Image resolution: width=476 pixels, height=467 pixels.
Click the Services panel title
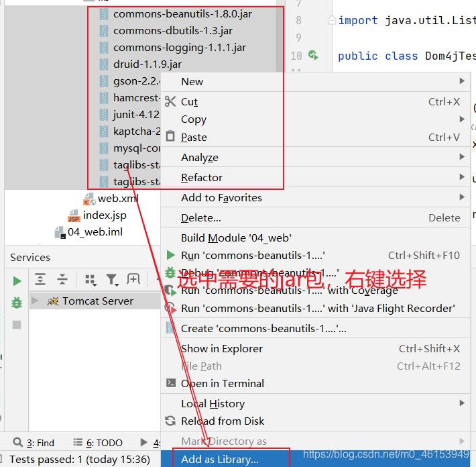point(30,258)
